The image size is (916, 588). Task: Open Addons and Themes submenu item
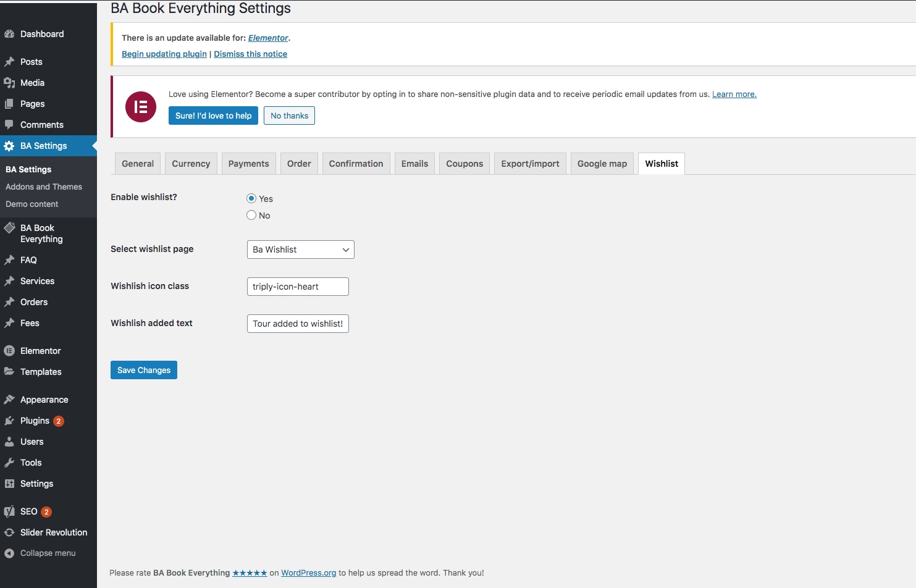pyautogui.click(x=44, y=187)
